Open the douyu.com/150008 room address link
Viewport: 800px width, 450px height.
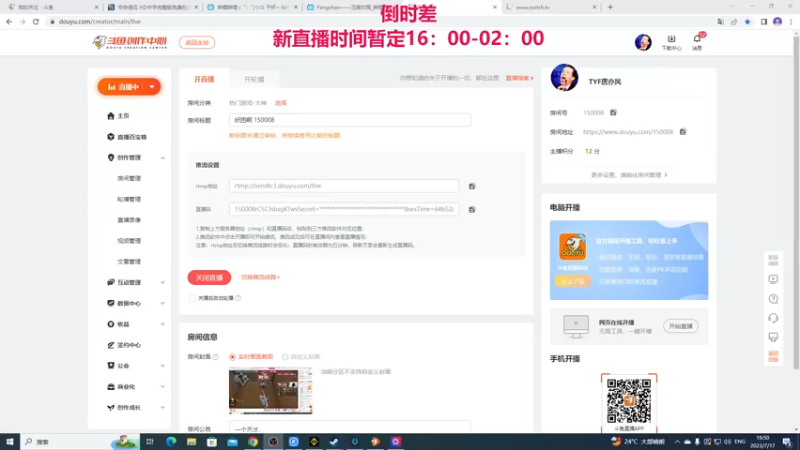(628, 132)
